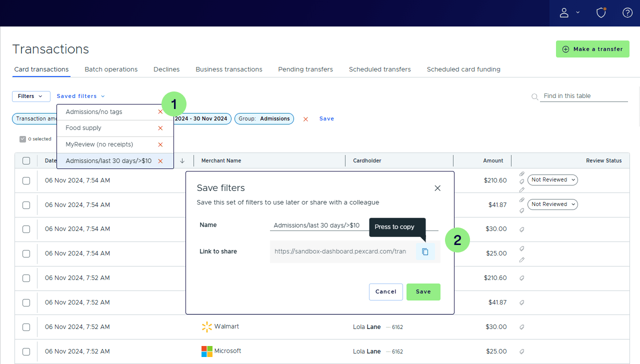The height and width of the screenshot is (364, 640).
Task: Click the Make a transfer button
Action: [x=592, y=49]
